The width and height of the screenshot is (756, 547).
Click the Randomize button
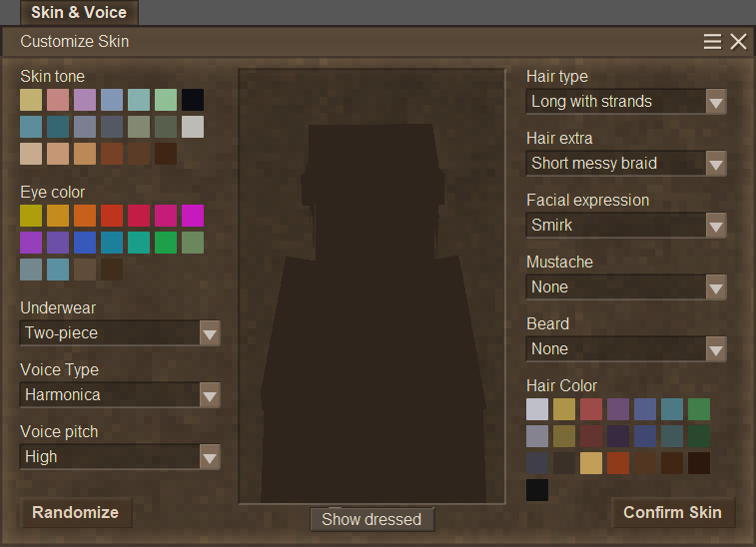[76, 512]
